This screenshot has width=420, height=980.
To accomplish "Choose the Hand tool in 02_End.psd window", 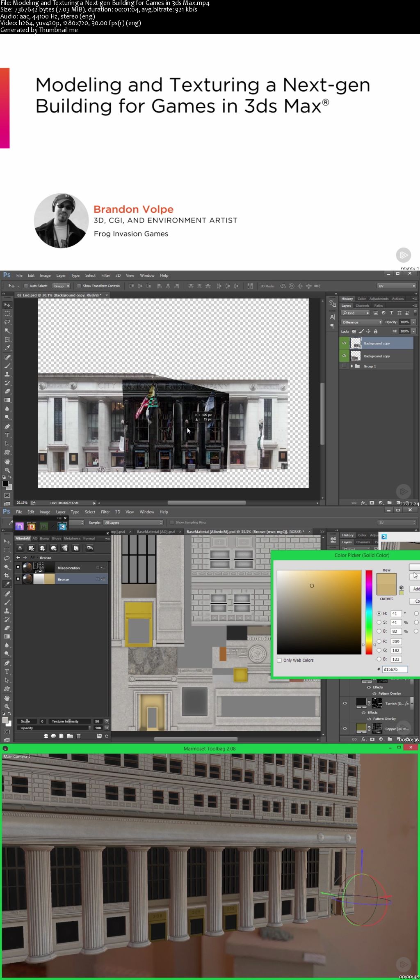I will tap(7, 461).
